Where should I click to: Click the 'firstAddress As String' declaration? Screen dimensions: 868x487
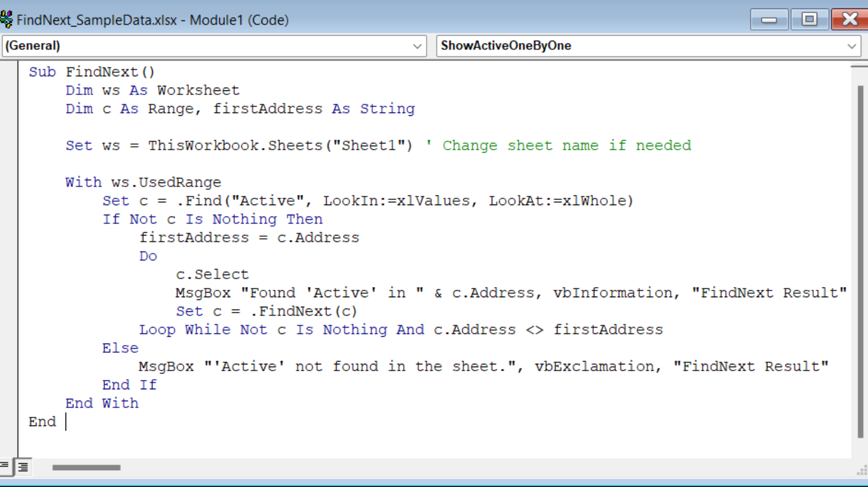click(314, 108)
